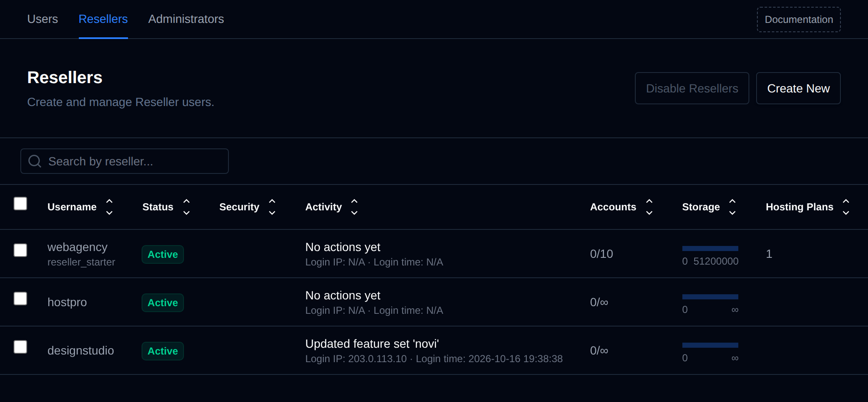Toggle the select-all header checkbox
Image resolution: width=868 pixels, height=402 pixels.
coord(20,204)
